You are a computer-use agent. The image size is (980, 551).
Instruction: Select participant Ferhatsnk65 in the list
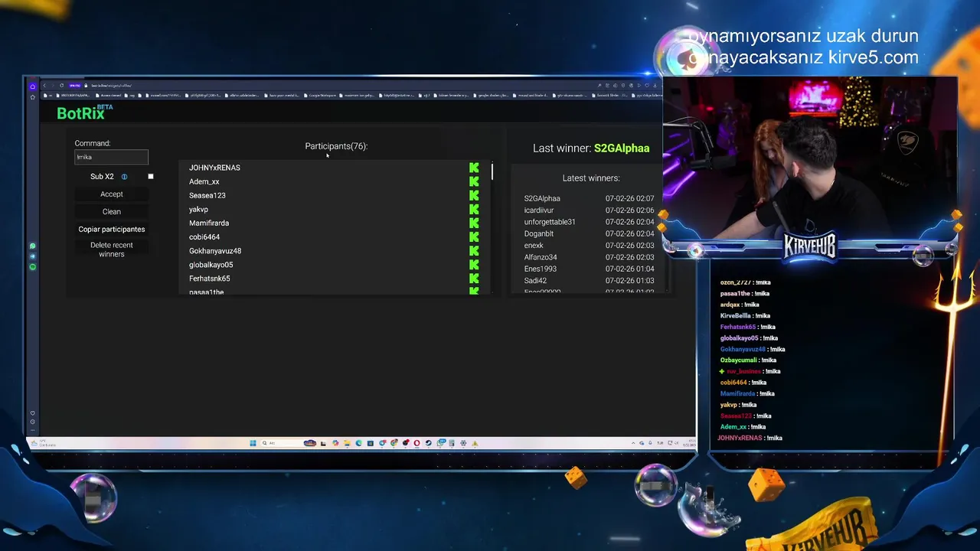[x=210, y=279]
